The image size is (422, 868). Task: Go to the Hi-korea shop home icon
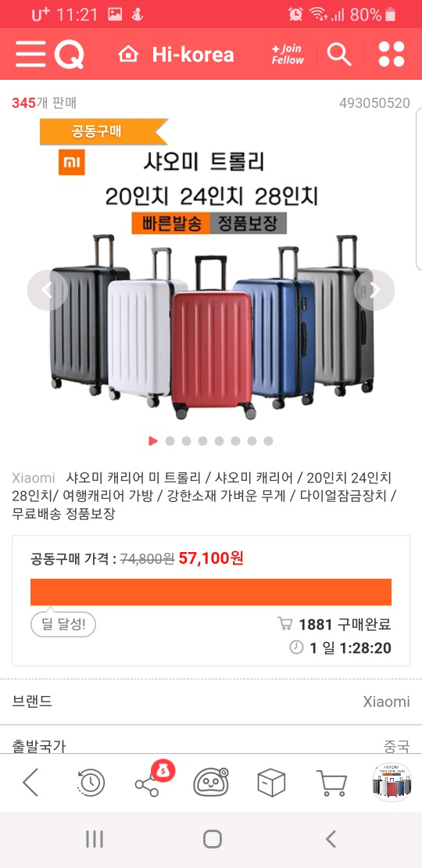[128, 54]
